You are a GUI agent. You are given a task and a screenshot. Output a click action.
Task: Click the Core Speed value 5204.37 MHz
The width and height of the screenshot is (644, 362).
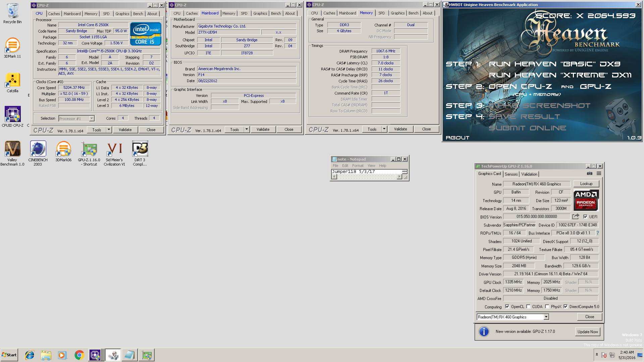click(74, 87)
